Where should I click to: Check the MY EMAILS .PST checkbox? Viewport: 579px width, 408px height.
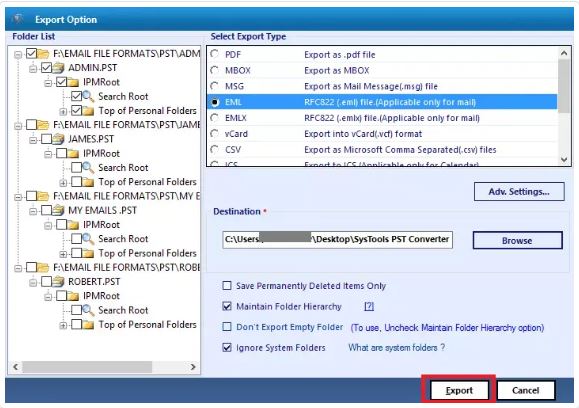point(47,210)
